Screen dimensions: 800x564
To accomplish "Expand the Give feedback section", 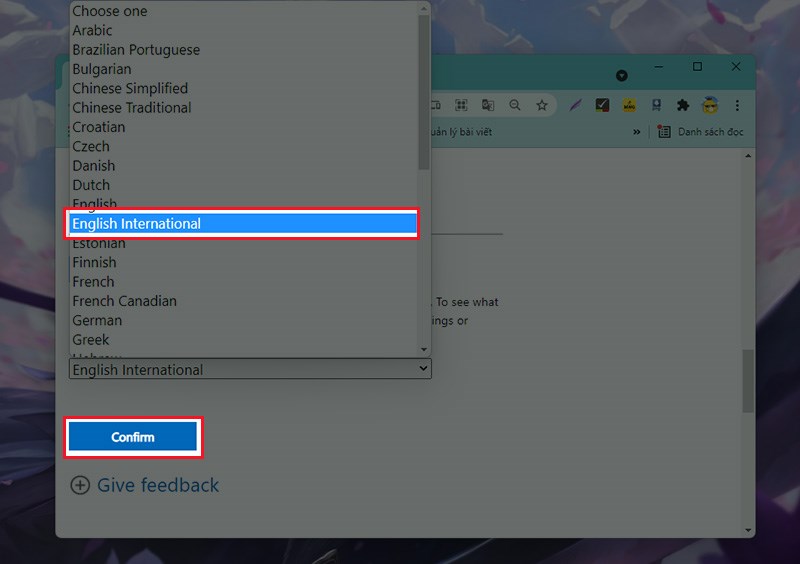I will pos(144,485).
